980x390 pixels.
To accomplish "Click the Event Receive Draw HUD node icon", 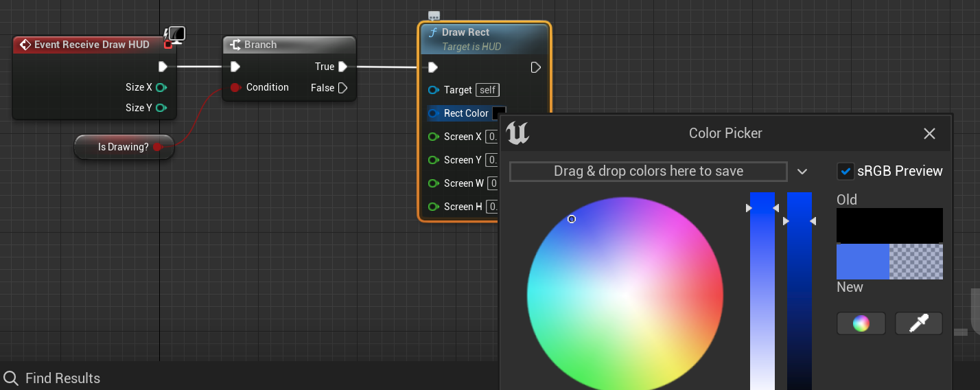I will (x=25, y=45).
